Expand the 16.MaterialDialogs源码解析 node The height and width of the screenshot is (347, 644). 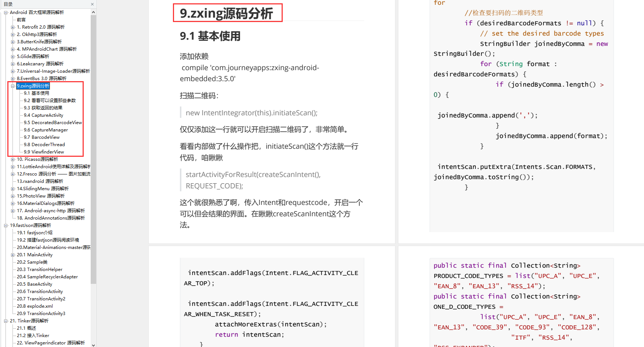click(x=13, y=203)
